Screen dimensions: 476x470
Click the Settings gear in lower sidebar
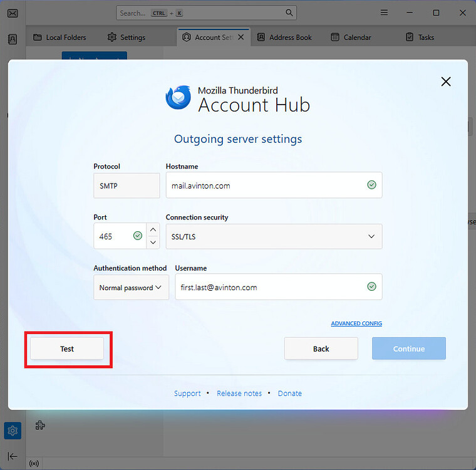[13, 431]
